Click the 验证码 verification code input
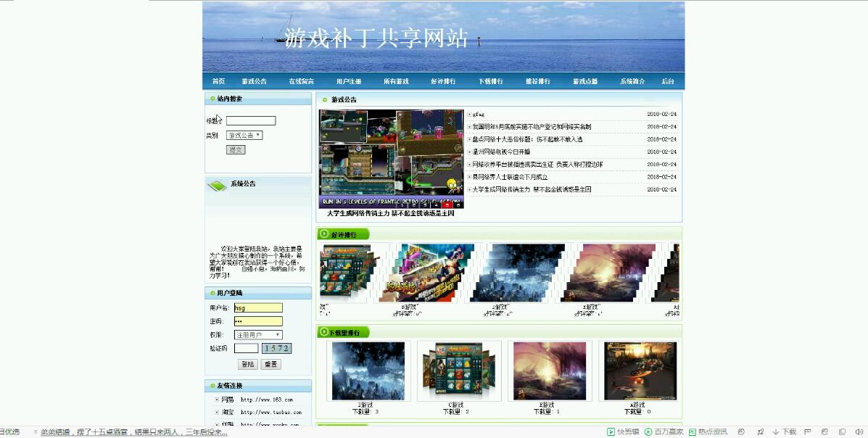 (247, 348)
